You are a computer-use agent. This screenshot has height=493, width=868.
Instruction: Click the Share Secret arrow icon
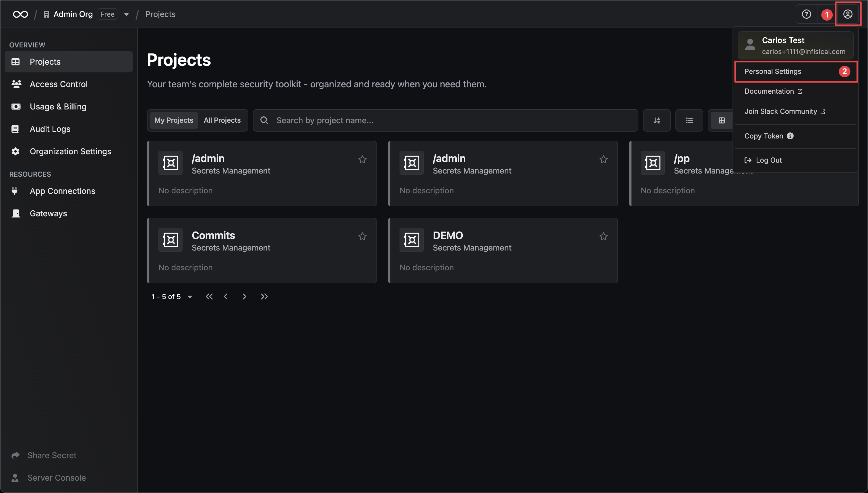15,455
